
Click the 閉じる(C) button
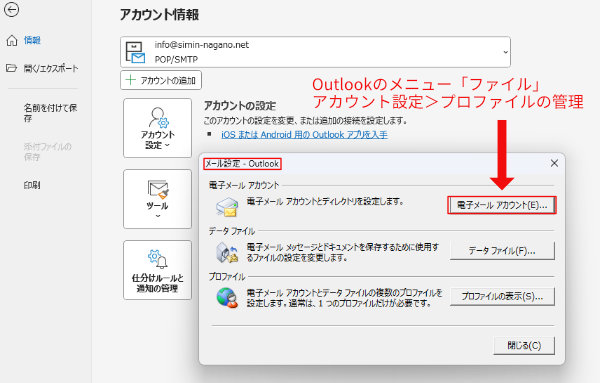click(524, 346)
